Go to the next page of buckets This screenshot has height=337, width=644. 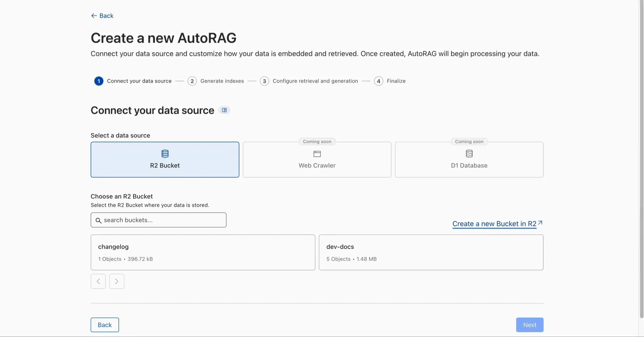coord(116,281)
